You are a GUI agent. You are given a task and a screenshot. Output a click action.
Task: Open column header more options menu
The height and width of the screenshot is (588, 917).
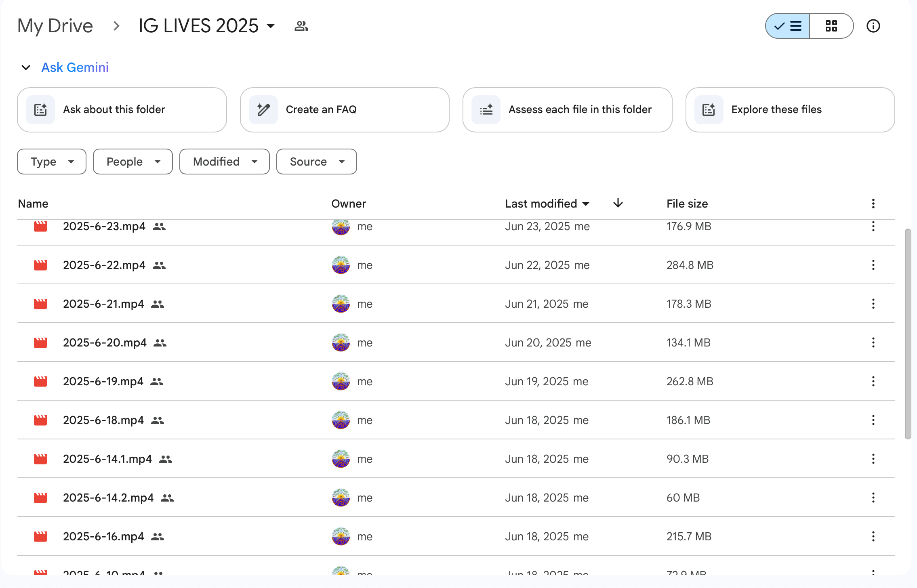[x=873, y=204]
